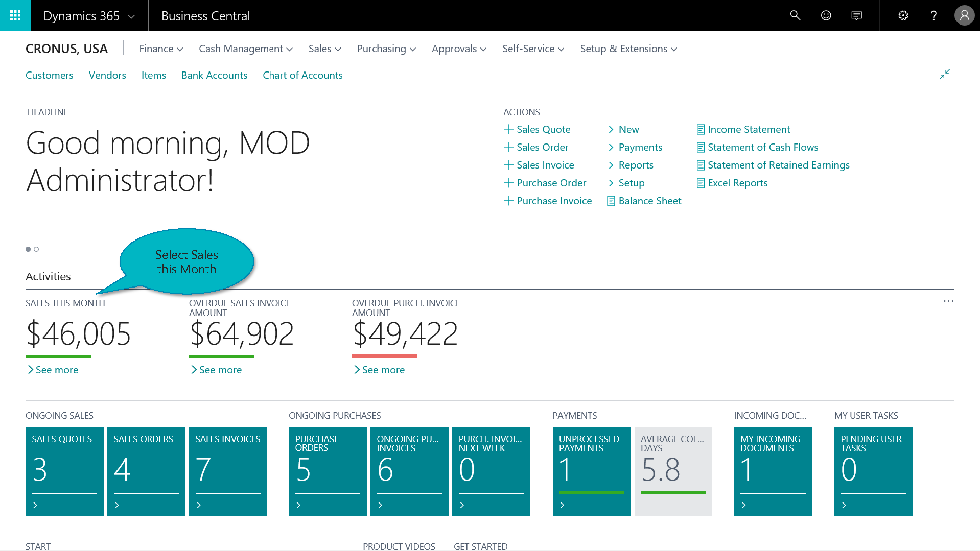
Task: Expand the Reports actions group
Action: coord(636,165)
